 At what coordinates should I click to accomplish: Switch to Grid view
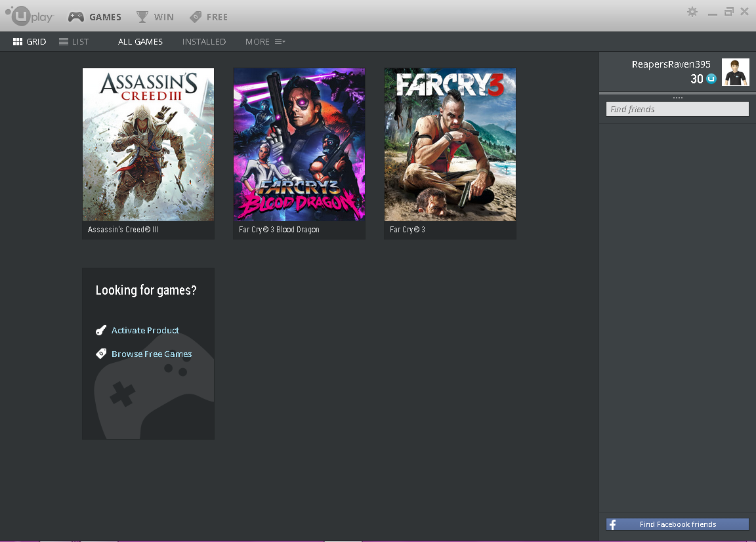click(x=30, y=41)
